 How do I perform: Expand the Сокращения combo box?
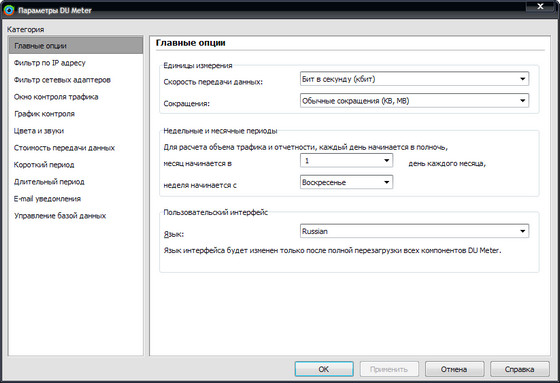tap(414, 100)
